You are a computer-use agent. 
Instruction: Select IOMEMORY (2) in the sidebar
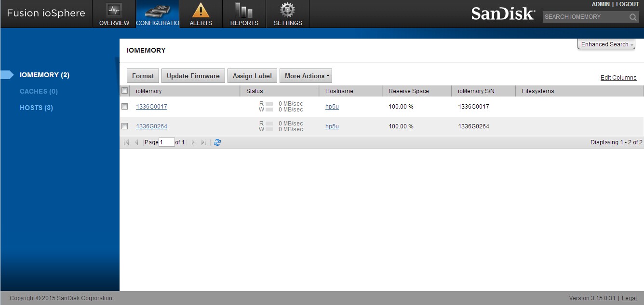tap(44, 75)
